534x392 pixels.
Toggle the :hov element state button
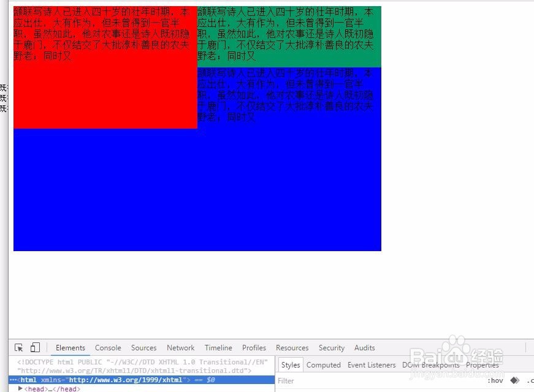tap(495, 381)
